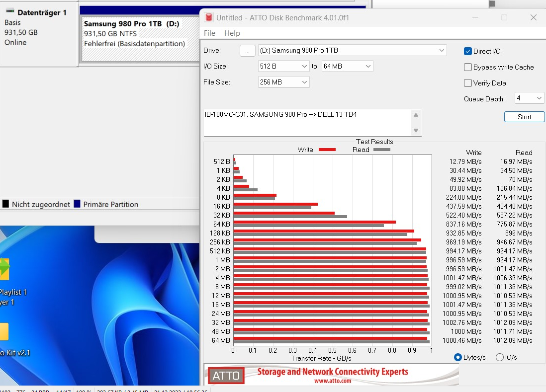
Task: Open the Queue Depth dropdown
Action: pyautogui.click(x=529, y=98)
